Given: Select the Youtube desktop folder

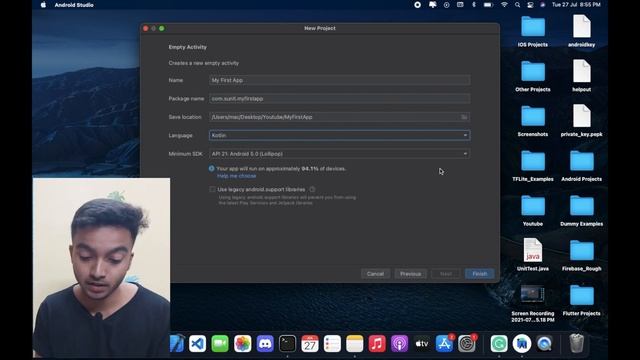Looking at the screenshot, I should (x=533, y=211).
